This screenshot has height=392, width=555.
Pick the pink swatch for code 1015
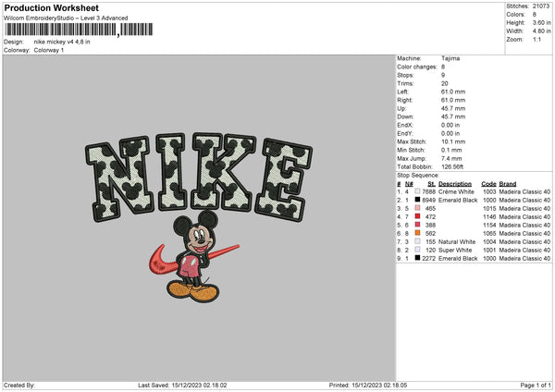point(417,208)
